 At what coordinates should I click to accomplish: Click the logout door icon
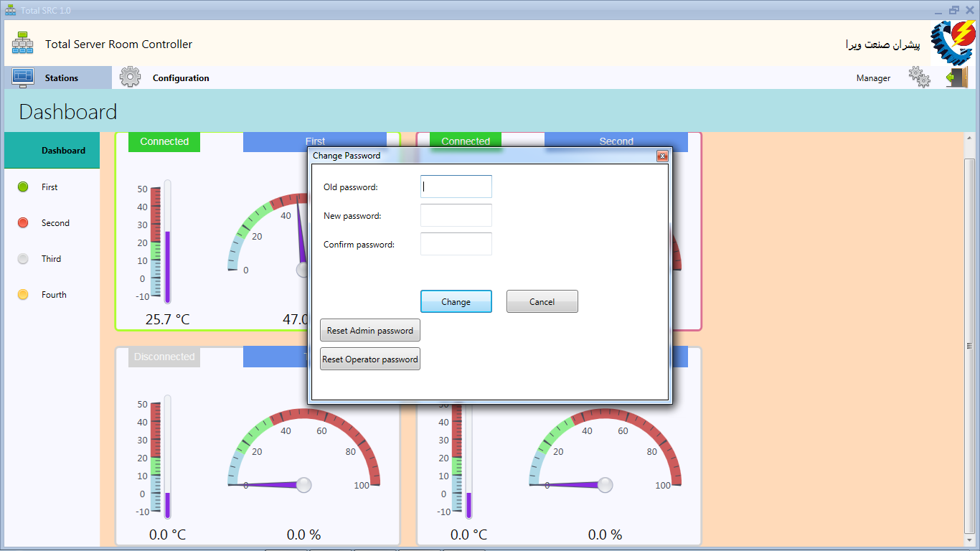click(x=957, y=77)
